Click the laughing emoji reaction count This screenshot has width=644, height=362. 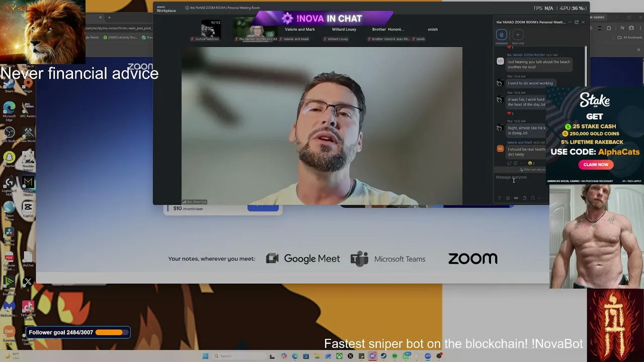(x=531, y=163)
